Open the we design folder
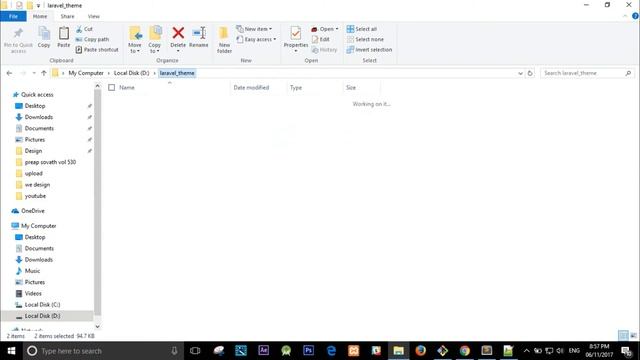Viewport: 640px width, 360px height. pos(37,185)
